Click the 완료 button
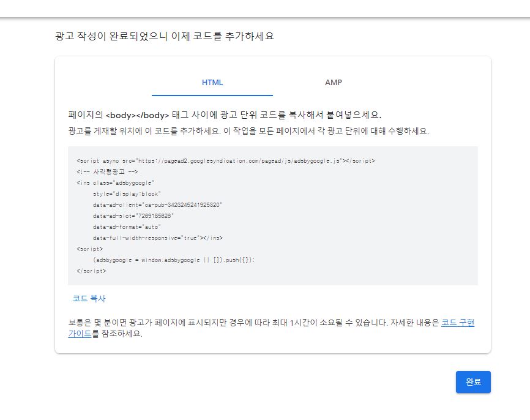The width and height of the screenshot is (530, 420). [x=473, y=382]
